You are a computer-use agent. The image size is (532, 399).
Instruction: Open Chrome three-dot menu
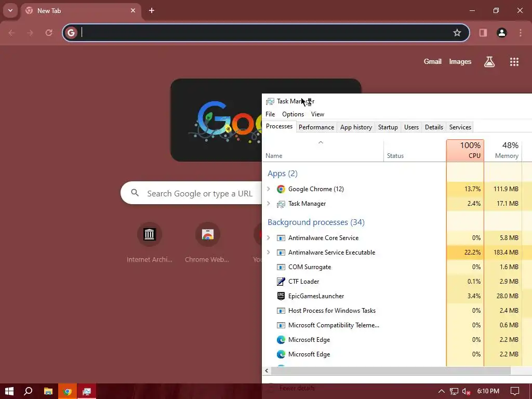pos(521,33)
